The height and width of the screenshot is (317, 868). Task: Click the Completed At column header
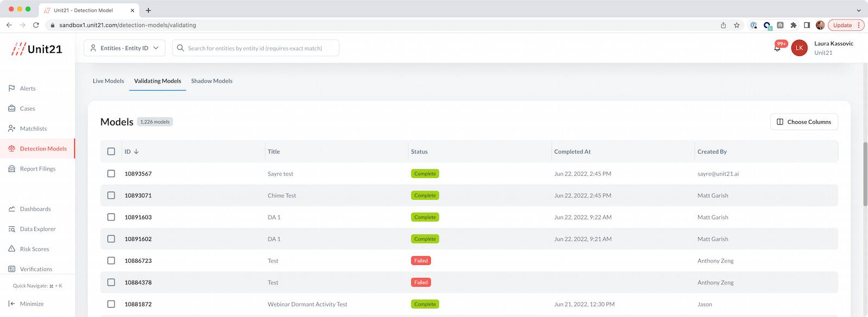coord(572,151)
